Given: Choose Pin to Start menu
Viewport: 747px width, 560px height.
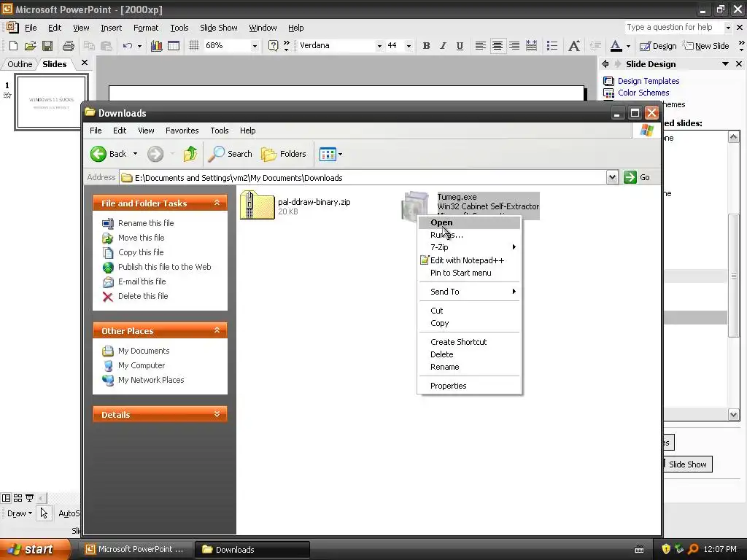Looking at the screenshot, I should (469, 273).
